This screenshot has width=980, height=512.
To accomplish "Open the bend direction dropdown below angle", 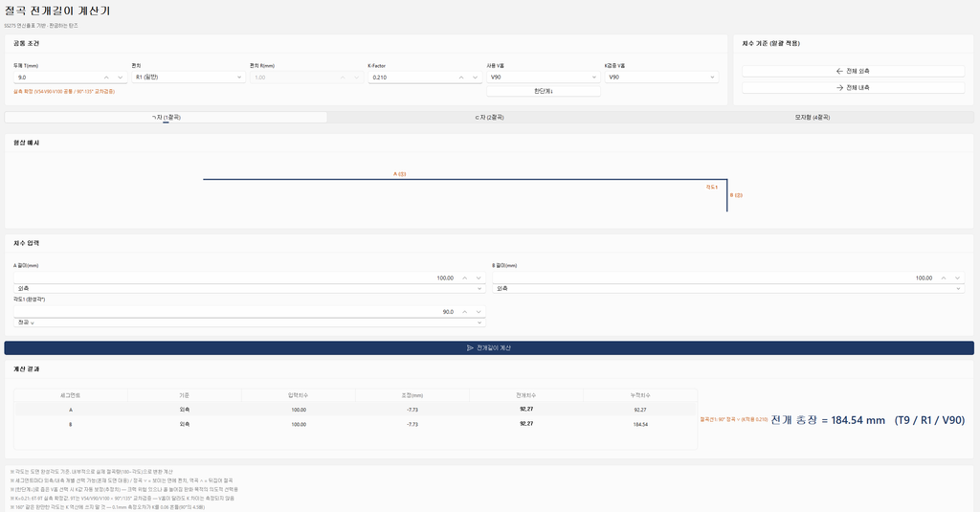I will click(250, 323).
